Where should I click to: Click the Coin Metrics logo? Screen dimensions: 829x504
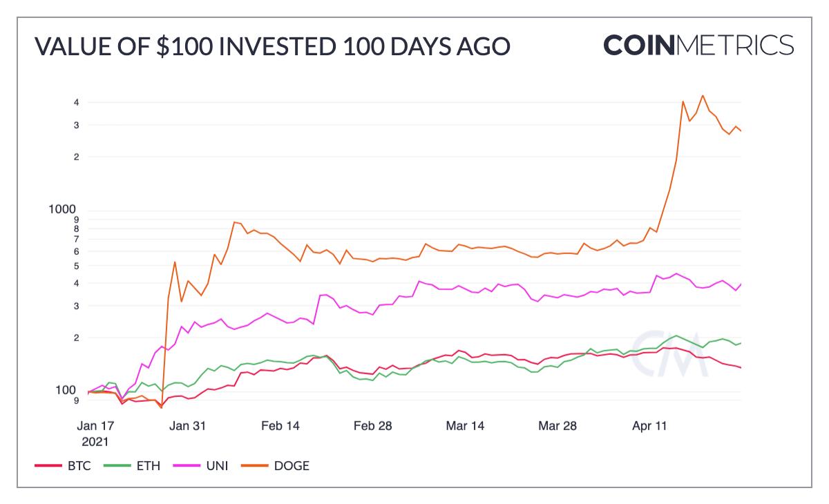[x=698, y=46]
